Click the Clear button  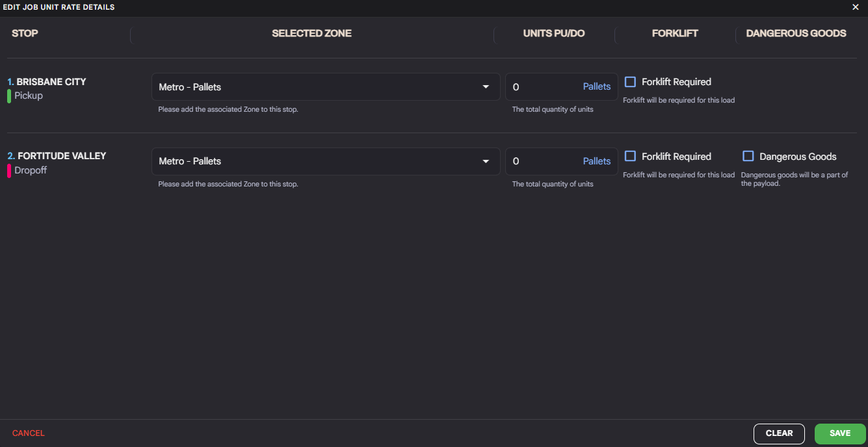click(x=779, y=433)
